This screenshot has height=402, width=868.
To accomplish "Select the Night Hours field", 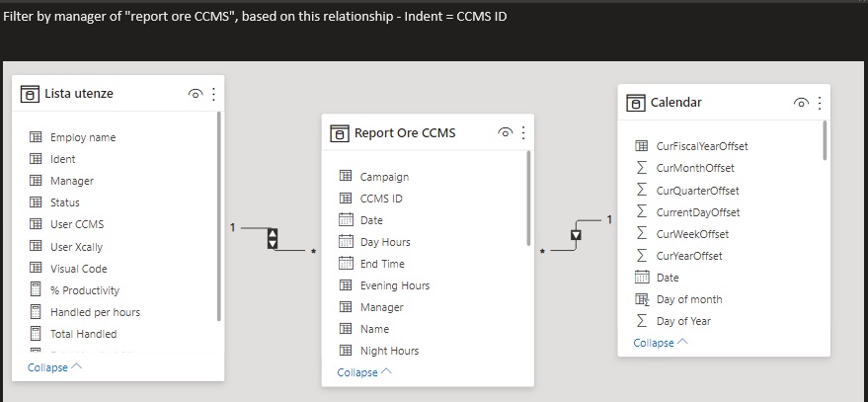I will (390, 351).
